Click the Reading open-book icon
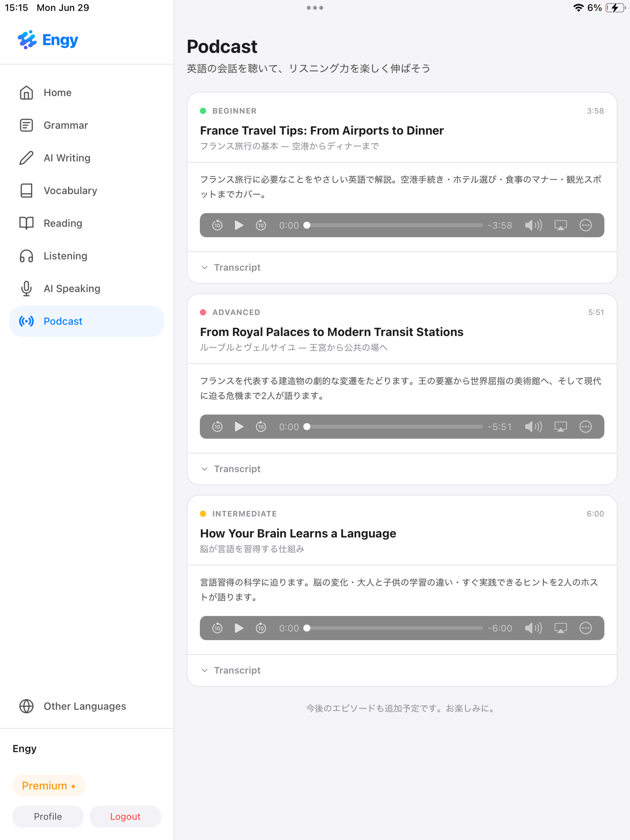The height and width of the screenshot is (840, 630). click(26, 223)
